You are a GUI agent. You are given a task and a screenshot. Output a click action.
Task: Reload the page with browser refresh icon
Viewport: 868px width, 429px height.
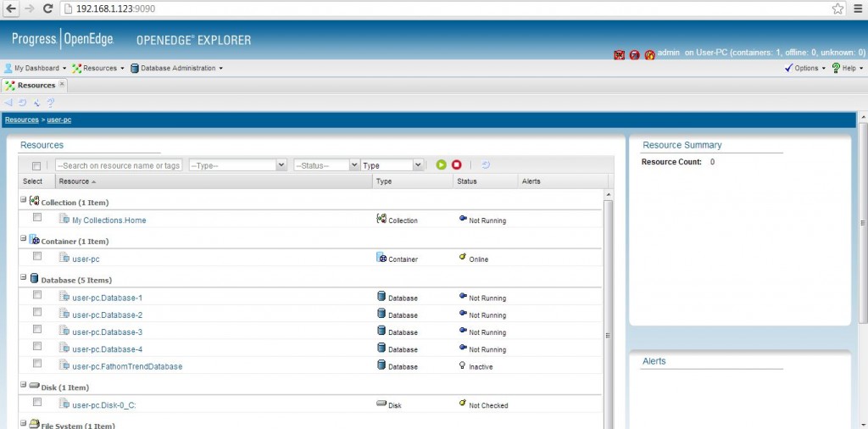coord(48,8)
